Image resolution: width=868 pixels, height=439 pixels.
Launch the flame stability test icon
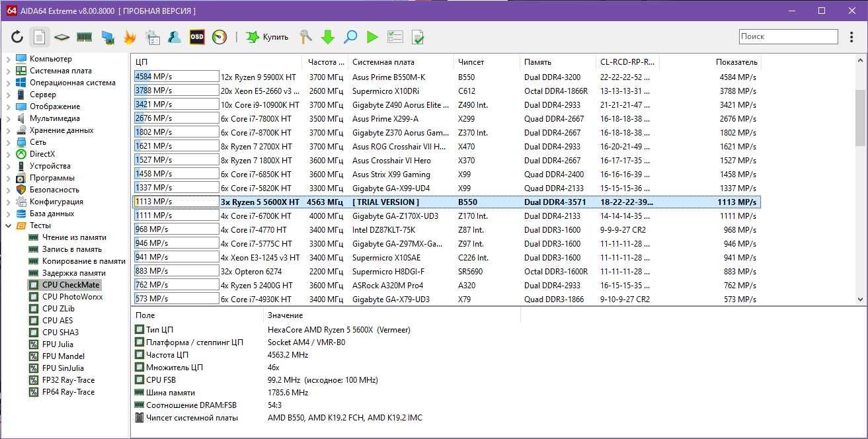pyautogui.click(x=130, y=37)
